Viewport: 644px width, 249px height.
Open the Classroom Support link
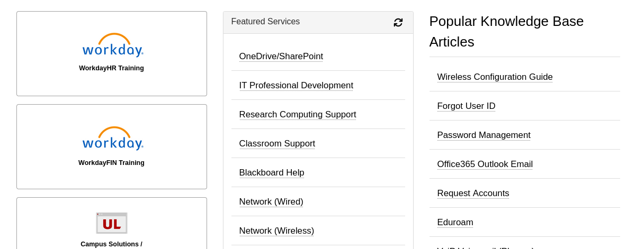pos(277,144)
